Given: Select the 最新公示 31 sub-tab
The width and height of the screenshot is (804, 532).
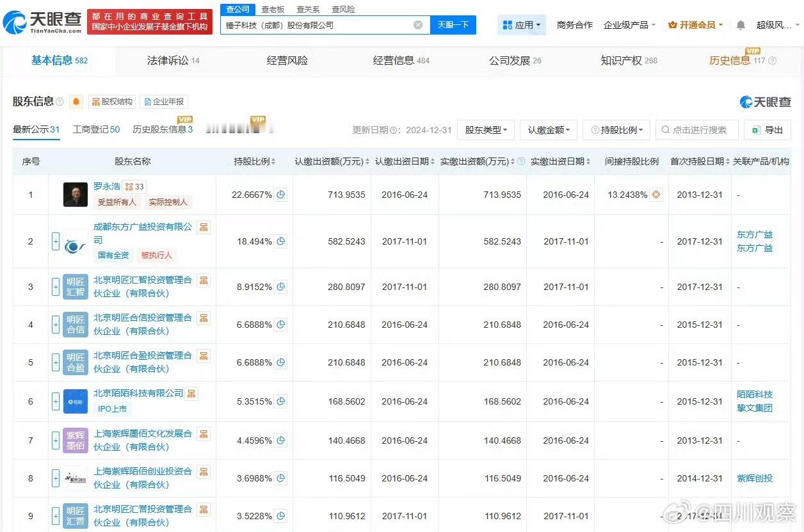Looking at the screenshot, I should coord(36,129).
